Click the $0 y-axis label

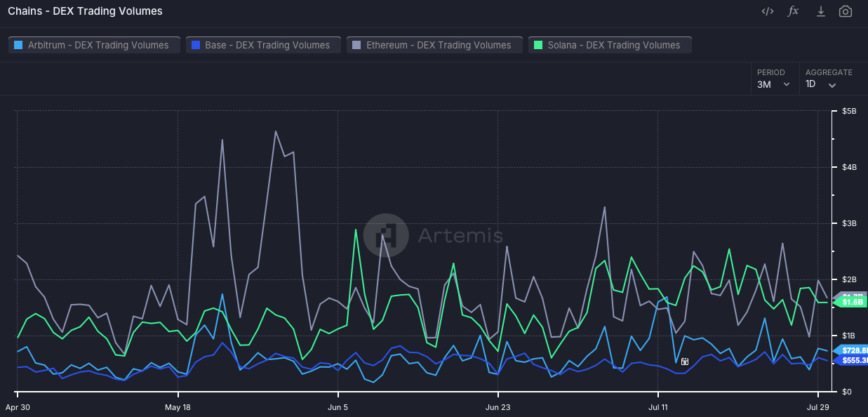point(847,392)
